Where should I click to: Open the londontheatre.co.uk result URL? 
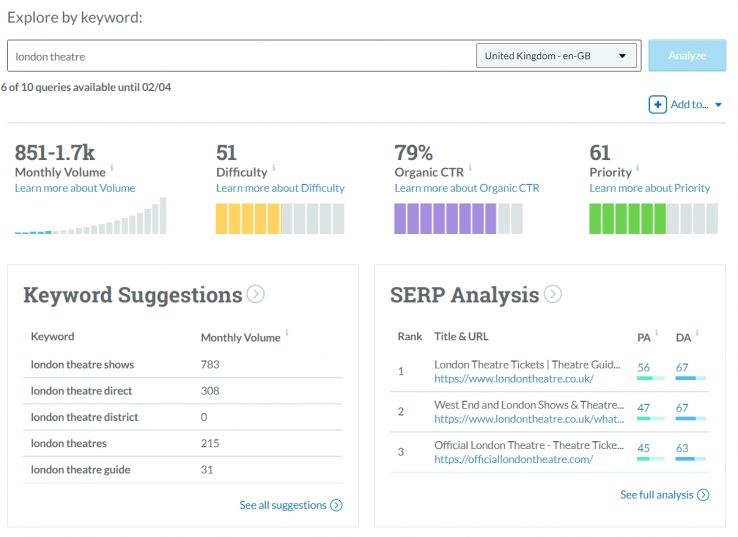point(514,379)
